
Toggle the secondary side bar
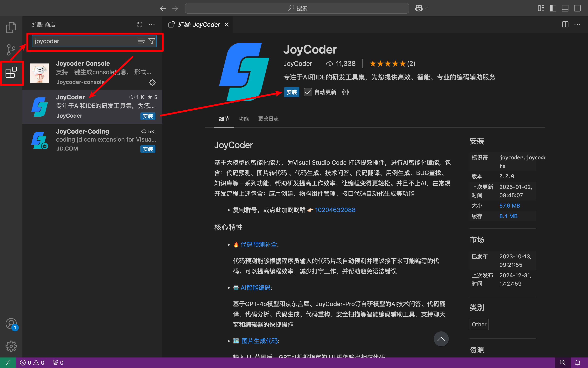click(577, 8)
